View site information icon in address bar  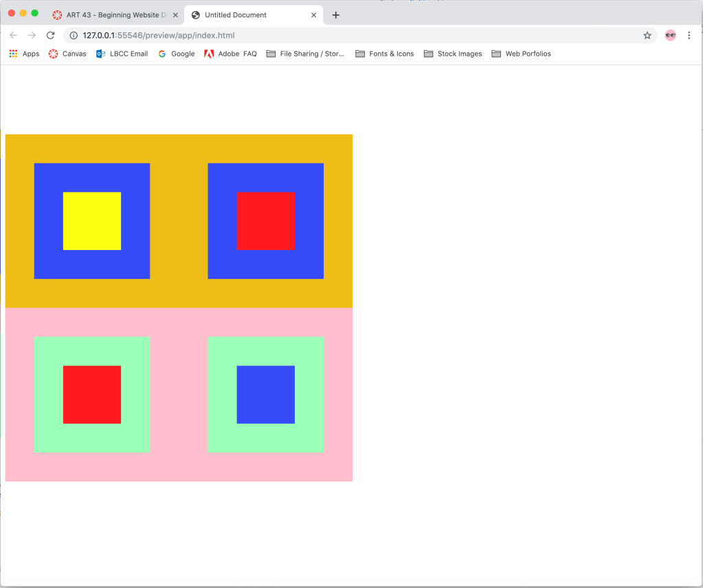[x=74, y=36]
